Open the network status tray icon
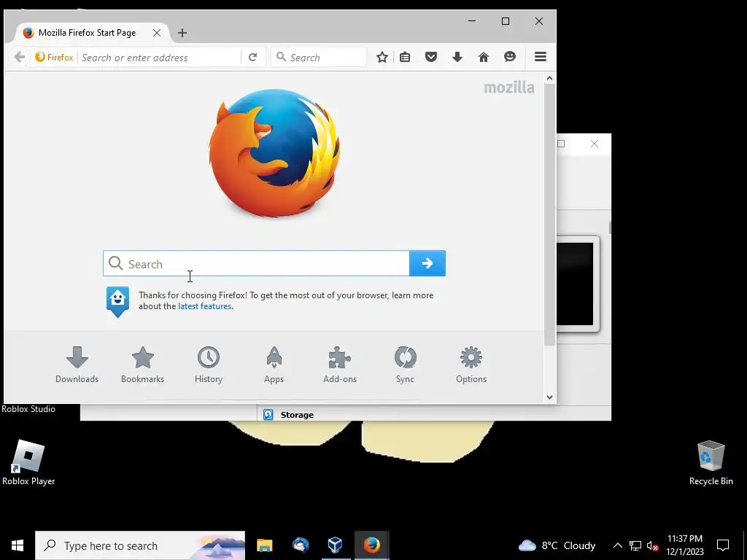The width and height of the screenshot is (747, 560). tap(635, 545)
